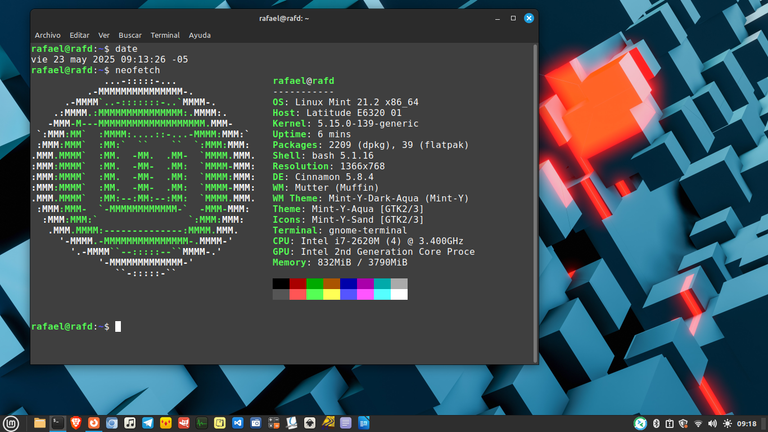Click the "Shell: bash 5.1.16" line
This screenshot has width=768, height=432.
pos(323,156)
